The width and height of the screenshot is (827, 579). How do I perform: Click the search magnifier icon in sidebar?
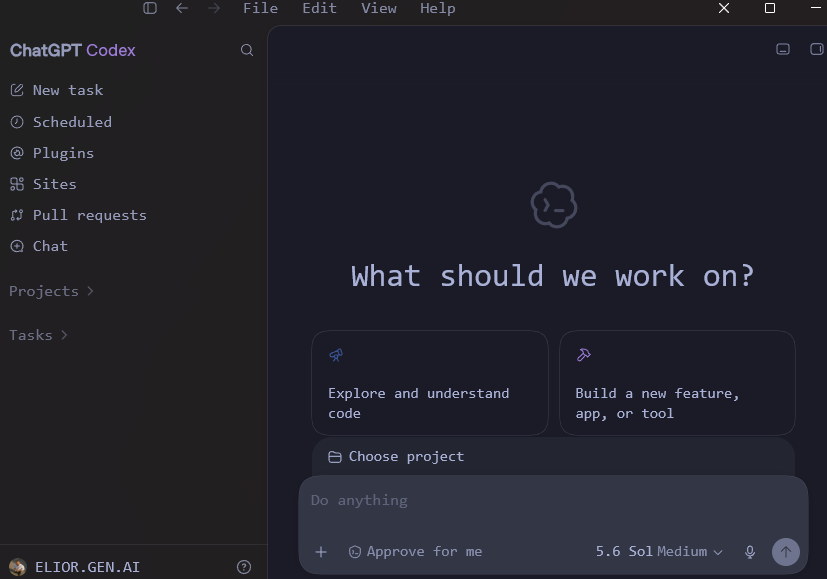[247, 50]
